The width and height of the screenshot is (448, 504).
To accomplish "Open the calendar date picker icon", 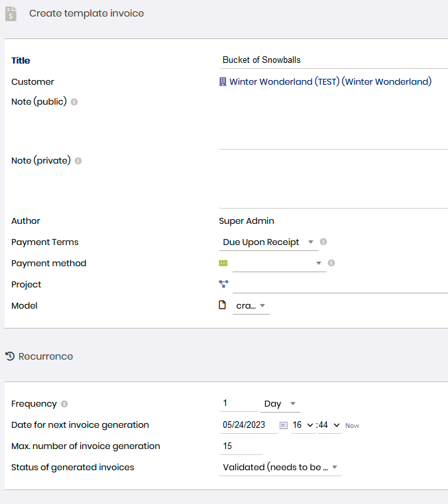I will point(284,425).
